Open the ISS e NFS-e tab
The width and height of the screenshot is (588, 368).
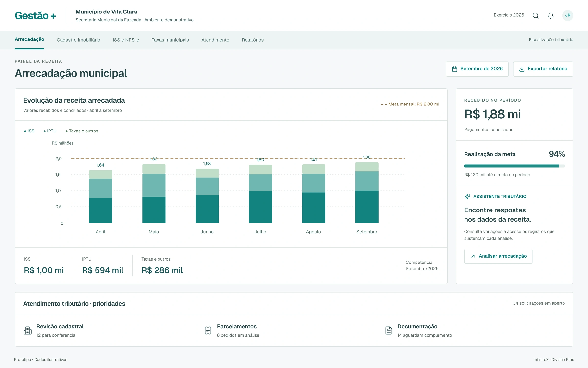[126, 40]
